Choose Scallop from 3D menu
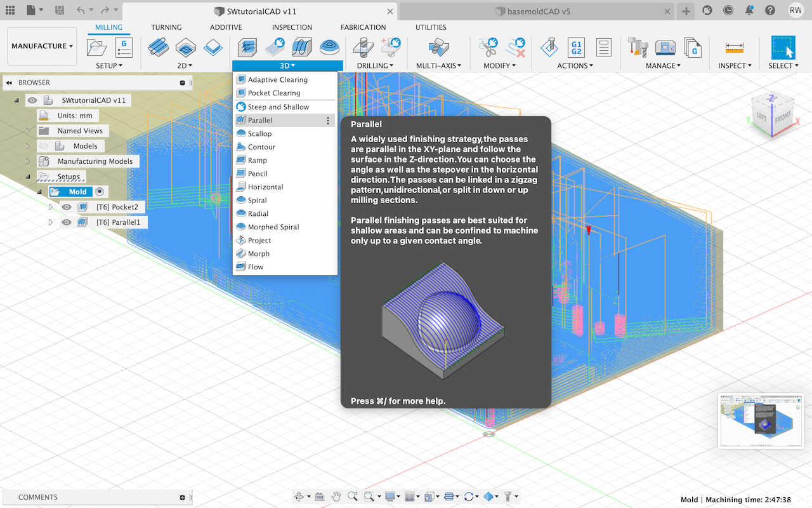Image resolution: width=812 pixels, height=508 pixels. point(284,133)
